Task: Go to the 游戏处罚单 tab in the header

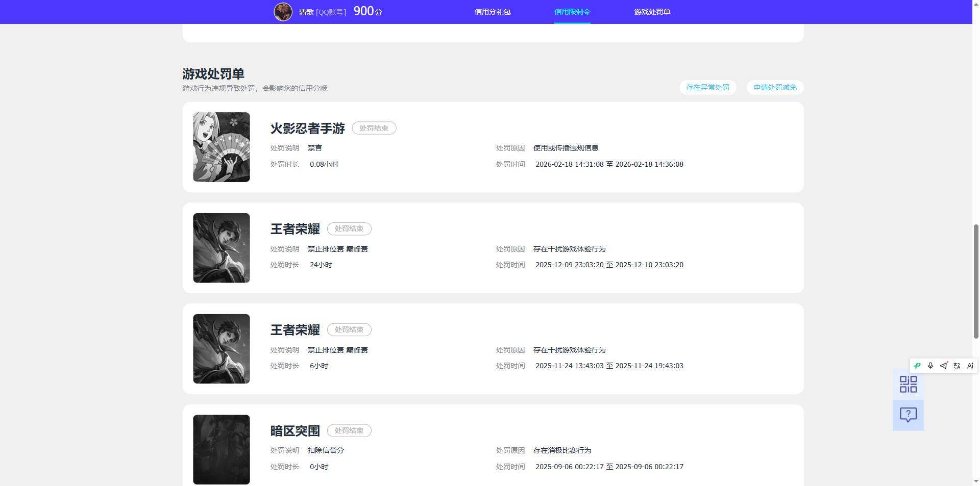Action: [x=652, y=12]
